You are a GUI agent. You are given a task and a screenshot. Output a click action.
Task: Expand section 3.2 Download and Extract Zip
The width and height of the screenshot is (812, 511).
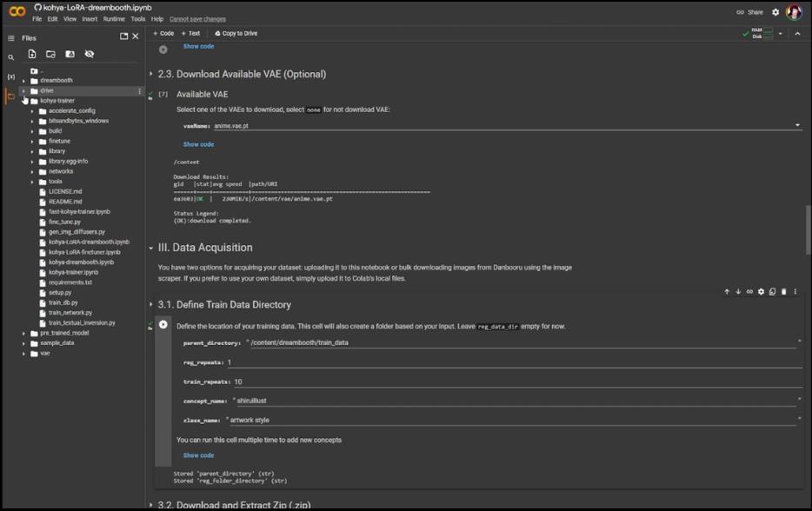tap(151, 504)
